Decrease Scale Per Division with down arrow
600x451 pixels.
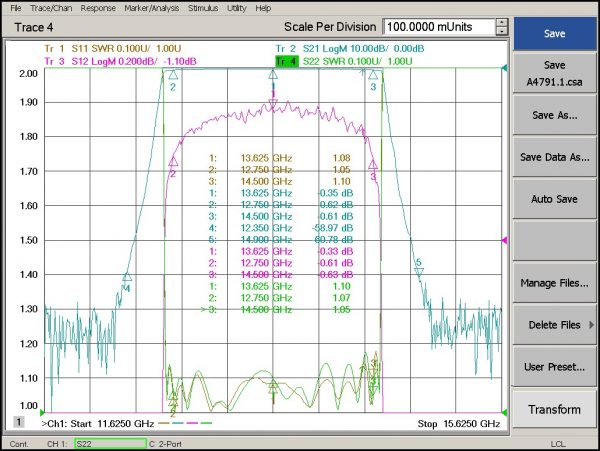[502, 31]
